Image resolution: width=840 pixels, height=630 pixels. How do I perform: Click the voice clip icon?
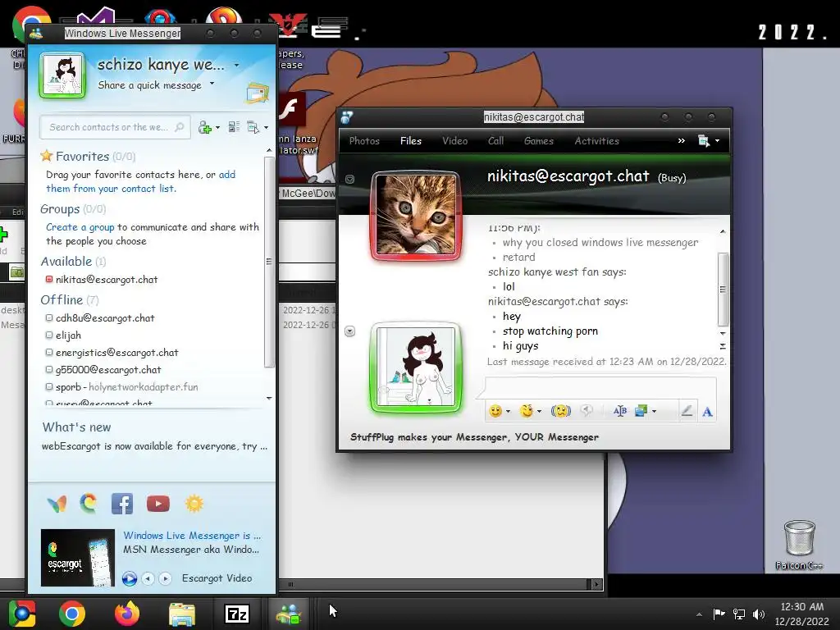pos(587,411)
